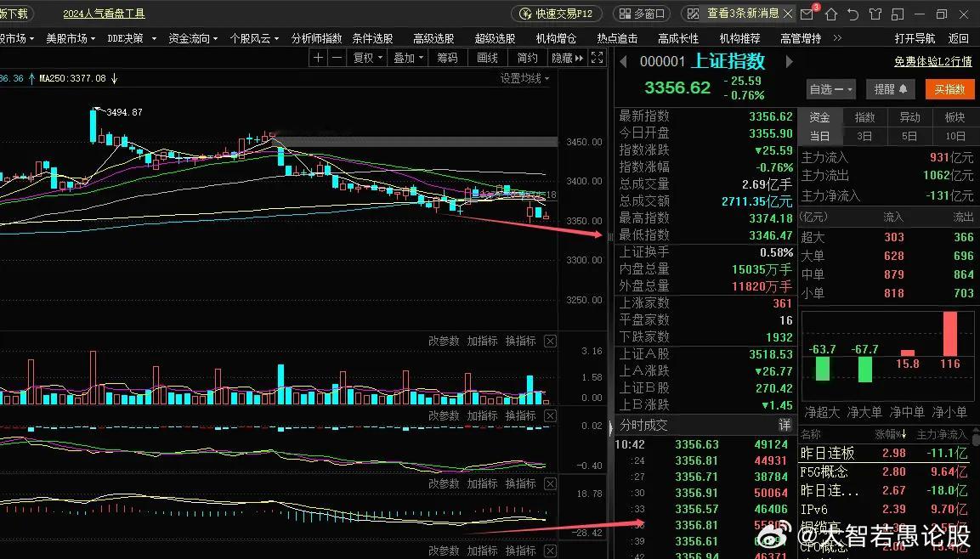Viewport: 980px width, 559px height.
Task: Switch to 指数 tab
Action: coord(865,117)
